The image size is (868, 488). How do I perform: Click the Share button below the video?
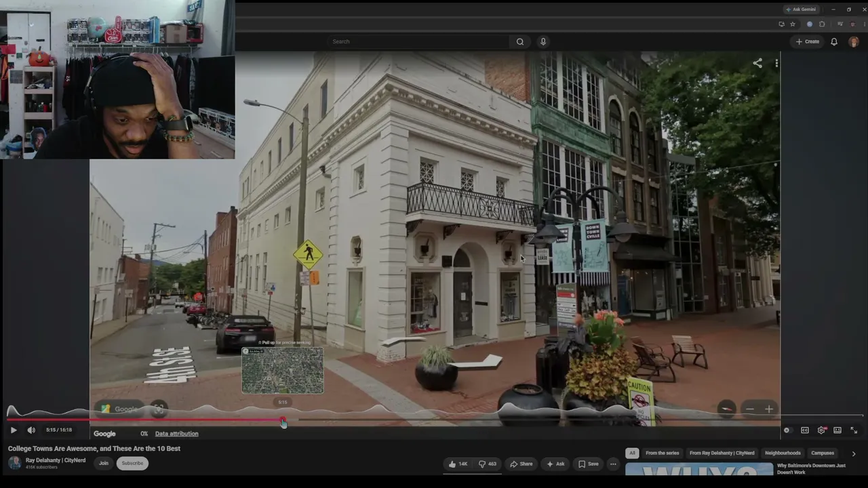[521, 464]
